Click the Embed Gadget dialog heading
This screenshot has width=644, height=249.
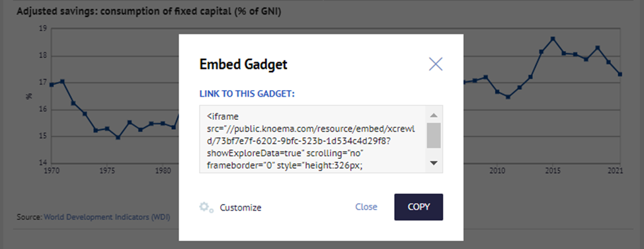tap(243, 65)
